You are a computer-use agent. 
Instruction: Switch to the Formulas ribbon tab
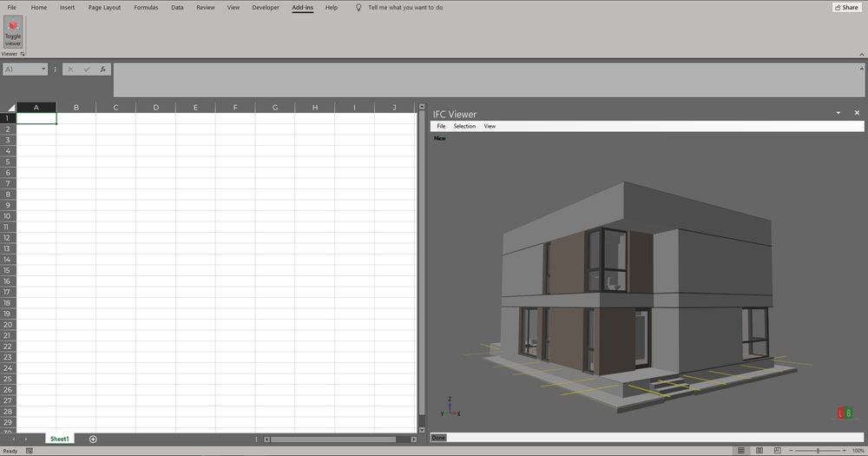coord(146,7)
